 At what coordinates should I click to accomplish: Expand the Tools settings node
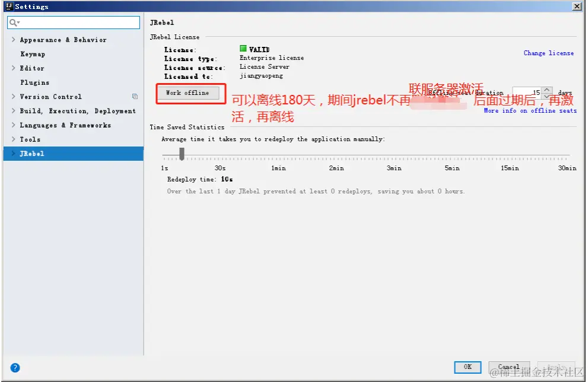click(14, 139)
